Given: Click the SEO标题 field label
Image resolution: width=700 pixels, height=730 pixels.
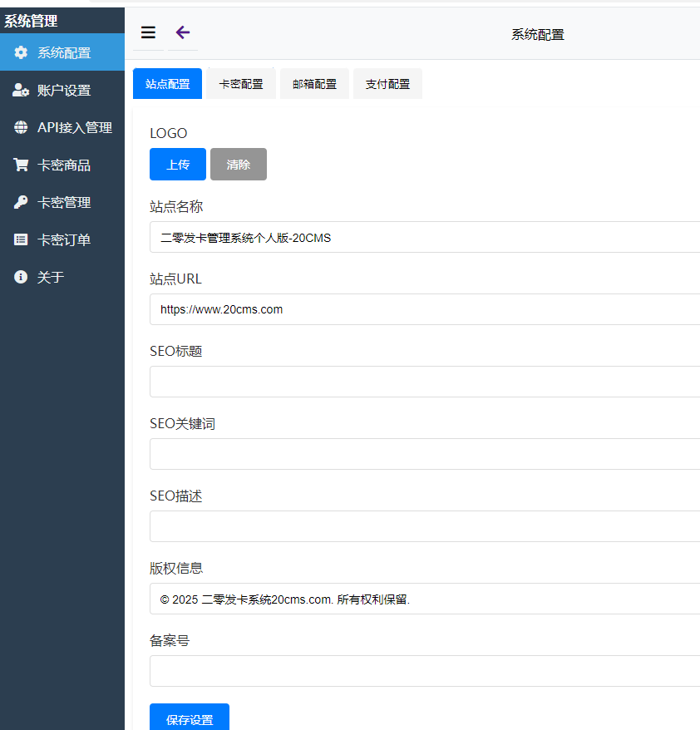Looking at the screenshot, I should click(x=176, y=351).
